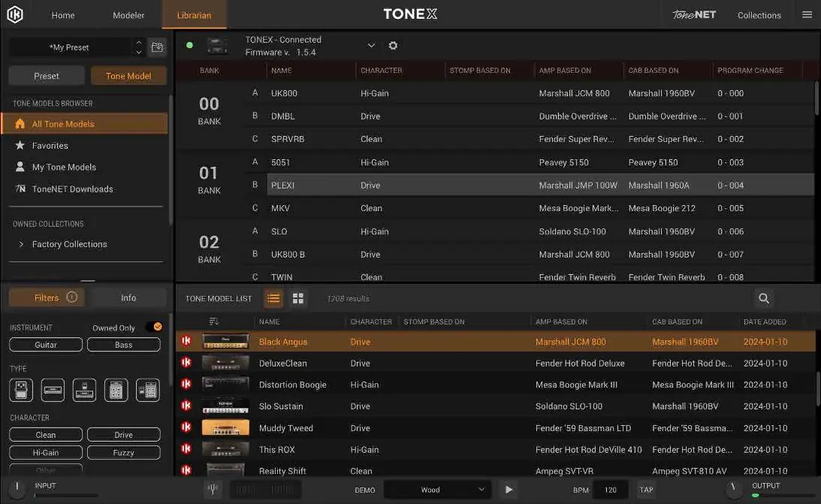Click the ToneNET Downloads icon
The image size is (821, 504).
(x=20, y=189)
